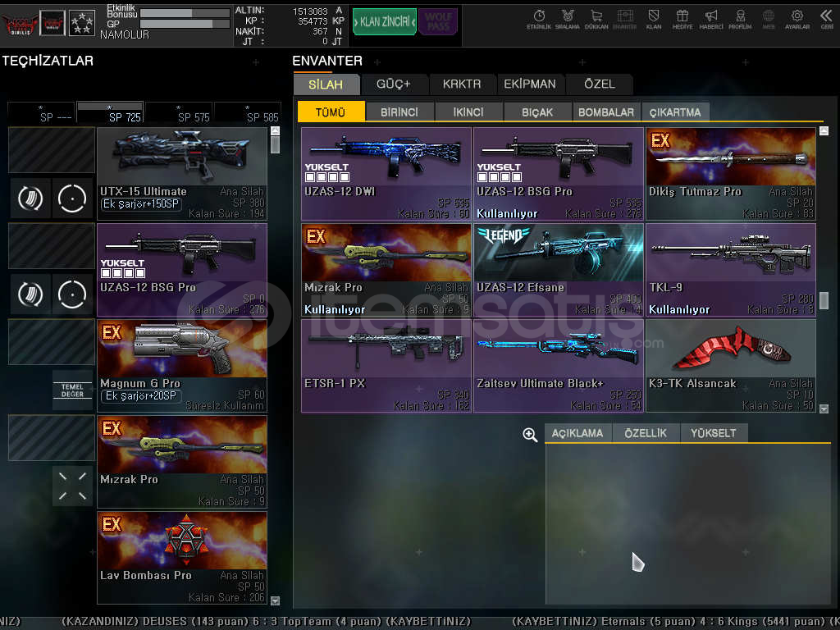840x630 pixels.
Task: Select UZAS-12 DWI inventory weapon
Action: click(386, 174)
